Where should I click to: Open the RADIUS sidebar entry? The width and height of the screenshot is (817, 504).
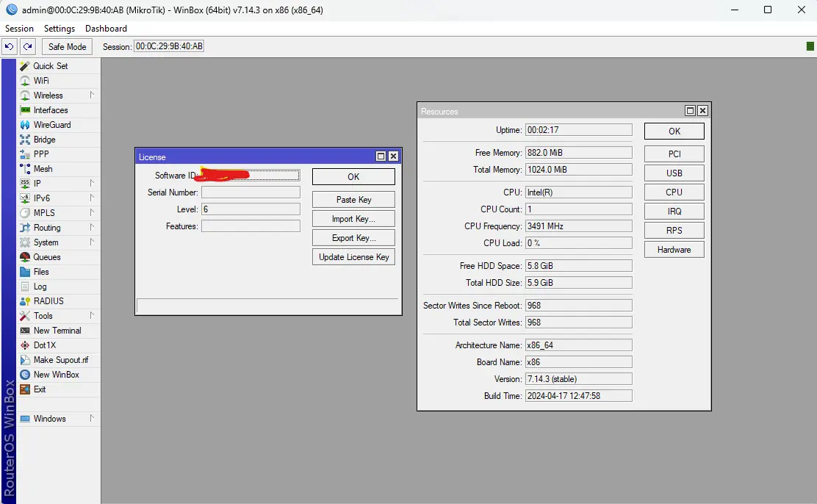(48, 301)
